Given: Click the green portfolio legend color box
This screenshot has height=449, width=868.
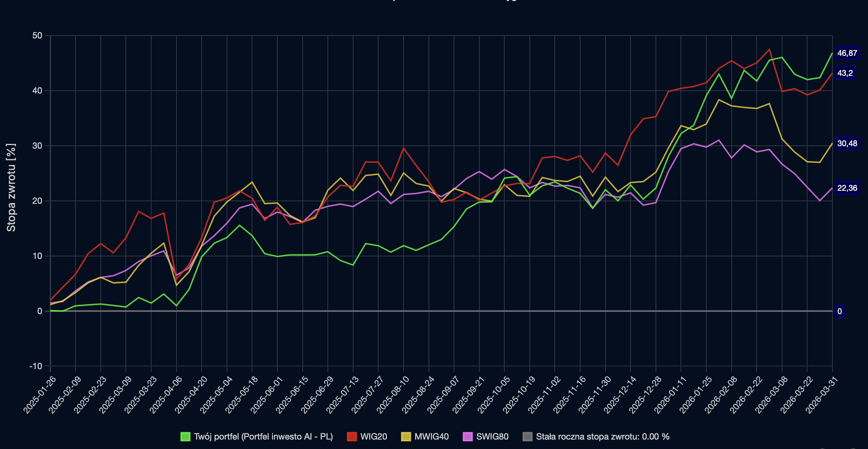Looking at the screenshot, I should pyautogui.click(x=185, y=437).
